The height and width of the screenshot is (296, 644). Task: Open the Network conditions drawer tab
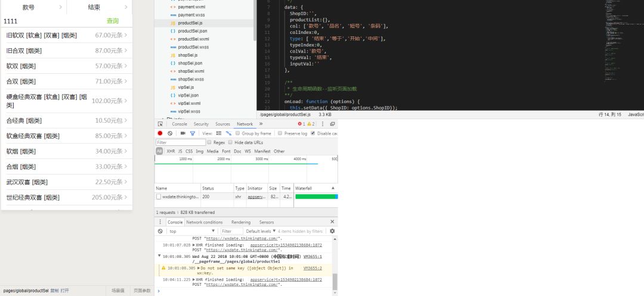point(205,222)
